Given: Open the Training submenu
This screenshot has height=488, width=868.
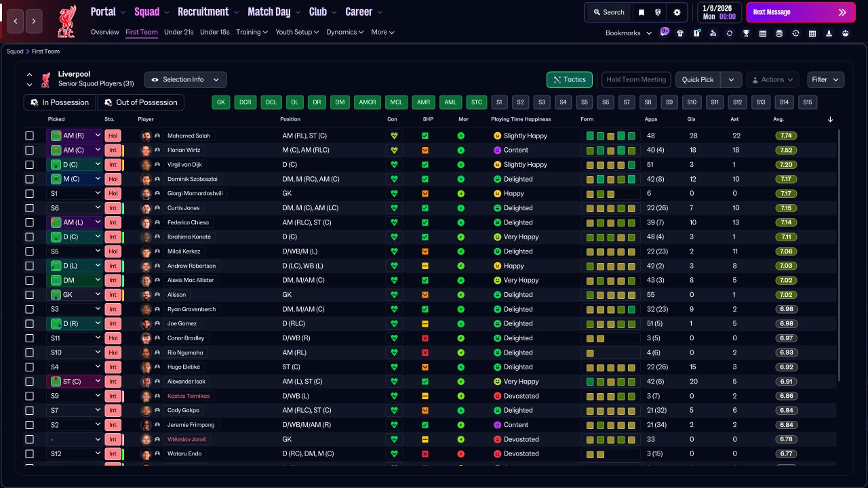Looking at the screenshot, I should 252,32.
